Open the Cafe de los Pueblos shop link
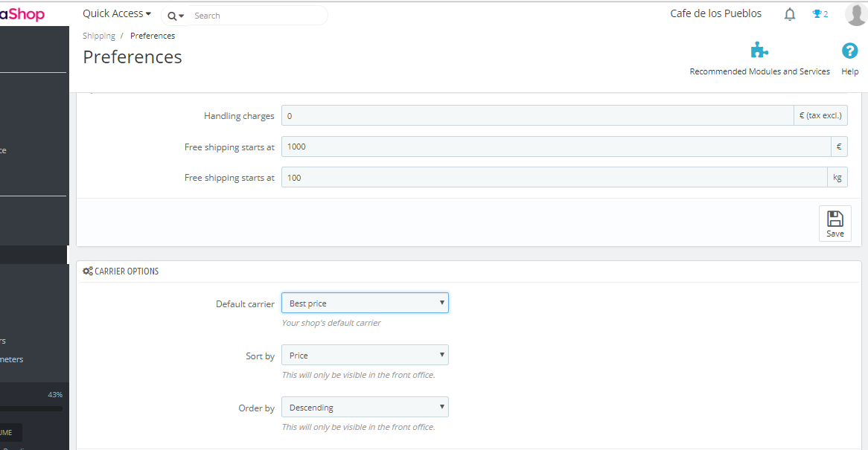This screenshot has height=450, width=868. 715,14
